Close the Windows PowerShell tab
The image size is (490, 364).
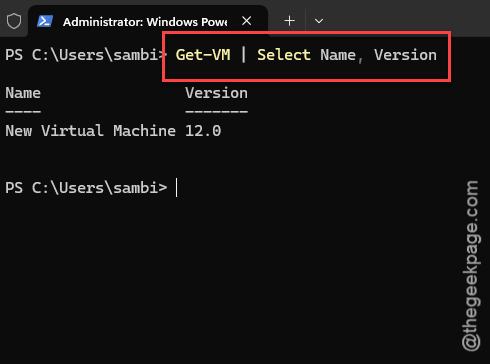coord(247,21)
